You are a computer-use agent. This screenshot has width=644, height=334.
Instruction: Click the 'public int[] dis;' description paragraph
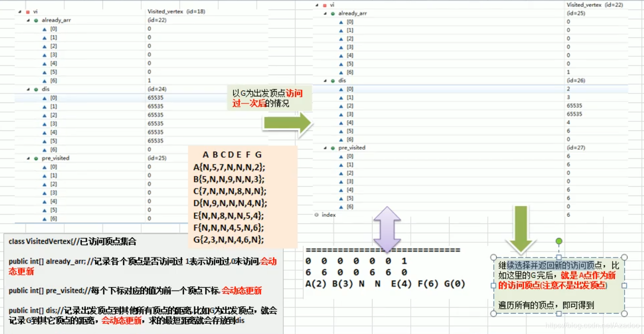click(x=143, y=316)
